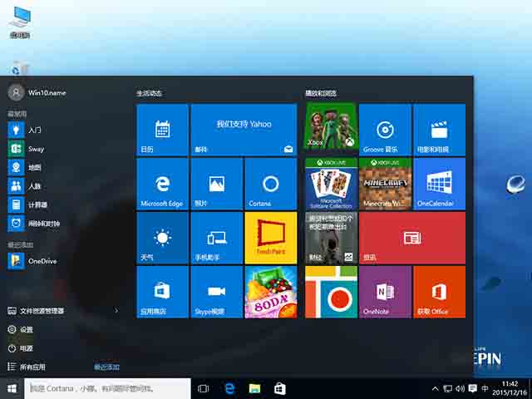
Task: Open the Minecraft tile
Action: [385, 184]
